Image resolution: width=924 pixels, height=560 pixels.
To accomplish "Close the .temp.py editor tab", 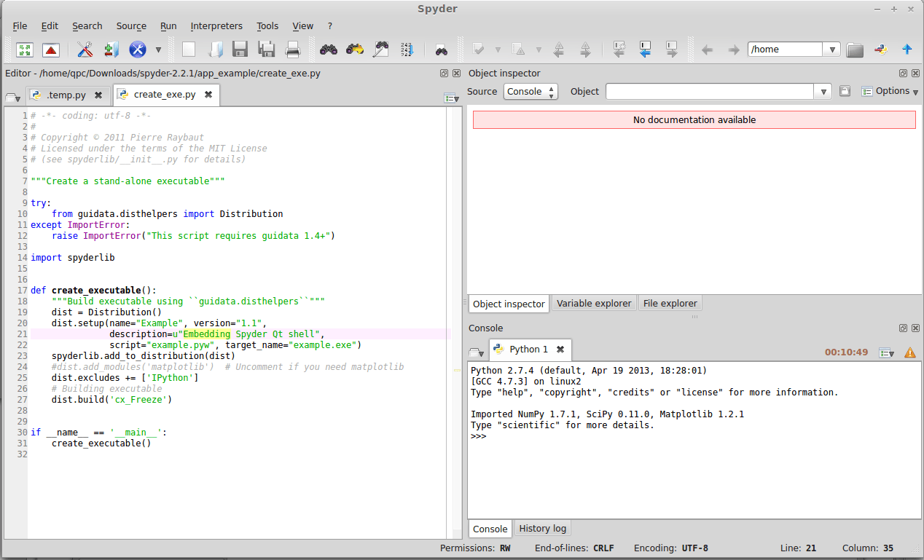I will (x=99, y=95).
